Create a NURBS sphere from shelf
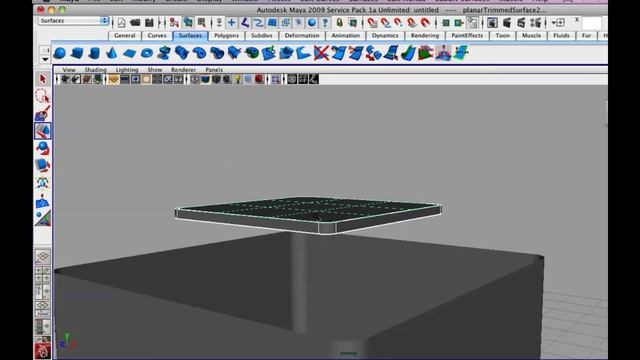 click(x=60, y=53)
